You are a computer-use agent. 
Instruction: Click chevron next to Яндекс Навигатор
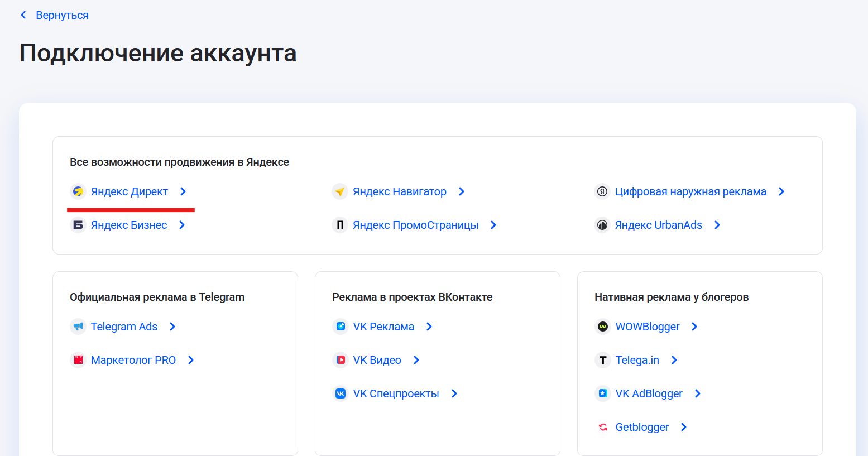click(462, 191)
